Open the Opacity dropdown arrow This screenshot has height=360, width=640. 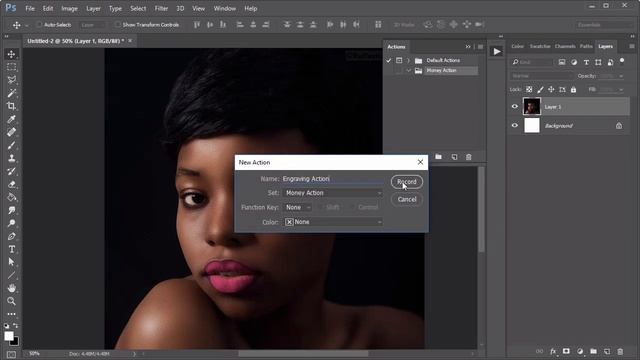(x=621, y=76)
